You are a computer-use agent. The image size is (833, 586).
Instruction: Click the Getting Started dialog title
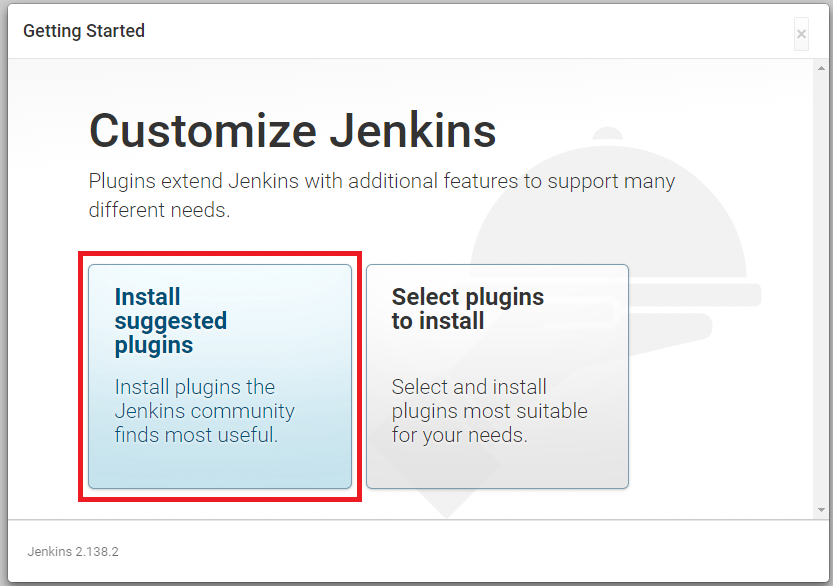[84, 31]
